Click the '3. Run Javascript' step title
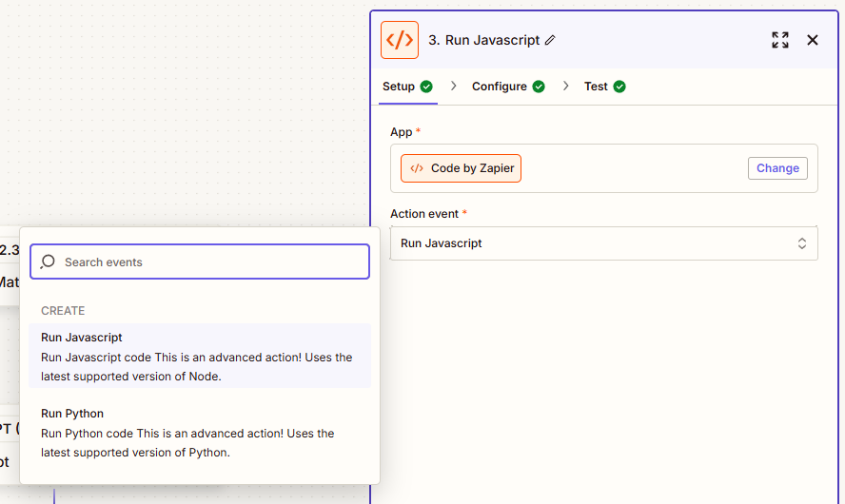845x504 pixels. pyautogui.click(x=484, y=40)
